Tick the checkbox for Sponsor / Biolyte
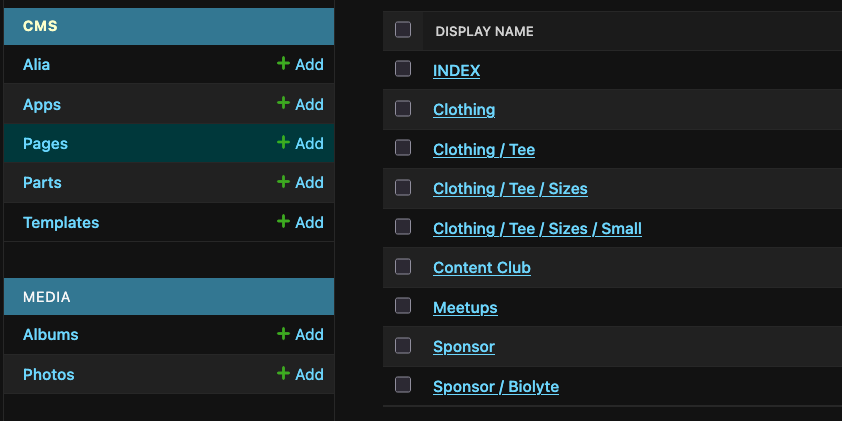Image resolution: width=842 pixels, height=421 pixels. pyautogui.click(x=403, y=384)
